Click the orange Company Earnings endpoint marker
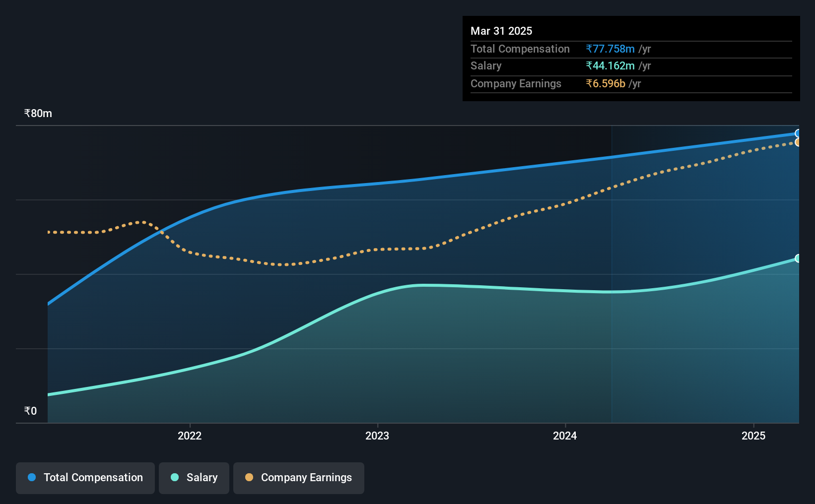815x504 pixels. pyautogui.click(x=798, y=142)
